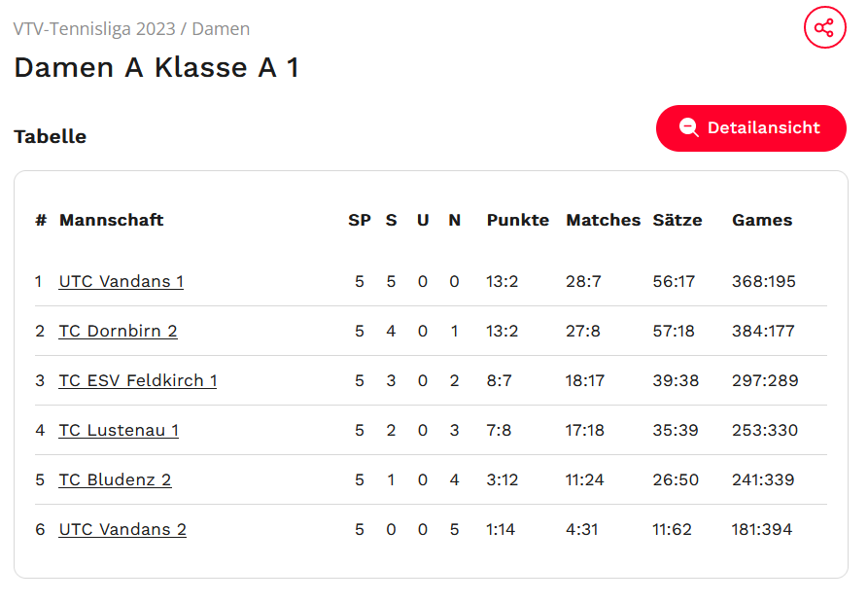868x602 pixels.
Task: Click the Matches column header
Action: coord(603,220)
